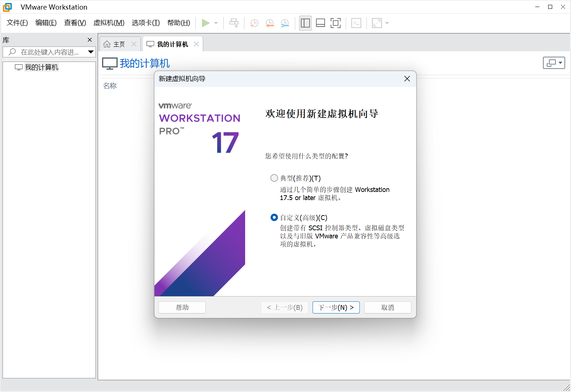Click the green power-on play icon
The height and width of the screenshot is (392, 571).
206,23
